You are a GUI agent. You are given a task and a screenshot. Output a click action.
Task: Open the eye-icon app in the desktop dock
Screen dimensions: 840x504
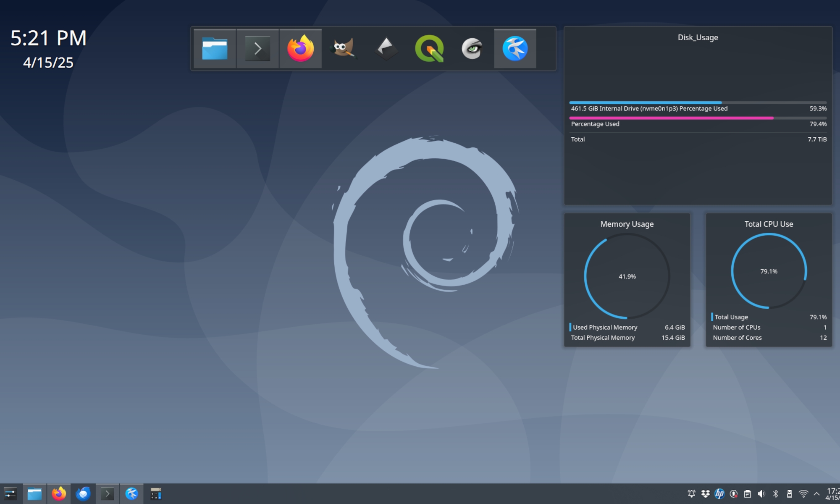tap(472, 49)
